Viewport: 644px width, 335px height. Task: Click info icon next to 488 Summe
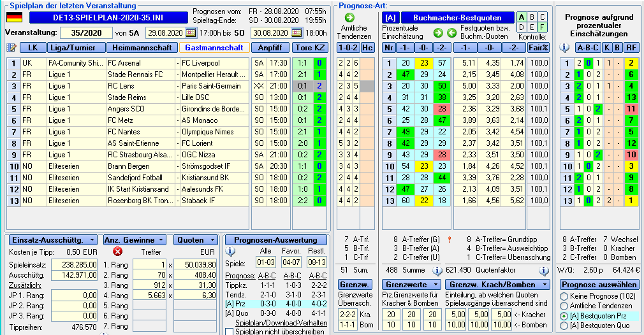click(x=437, y=270)
